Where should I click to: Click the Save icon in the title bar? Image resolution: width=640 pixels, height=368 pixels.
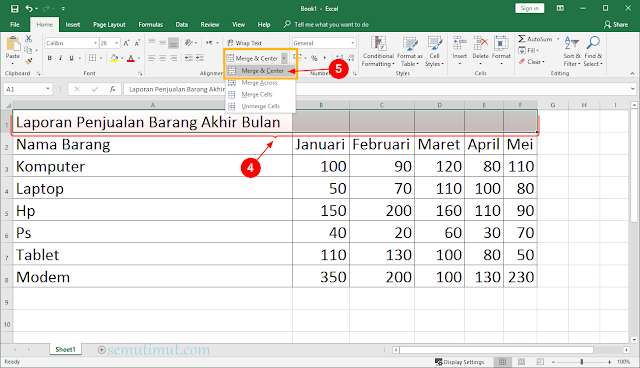tap(15, 8)
